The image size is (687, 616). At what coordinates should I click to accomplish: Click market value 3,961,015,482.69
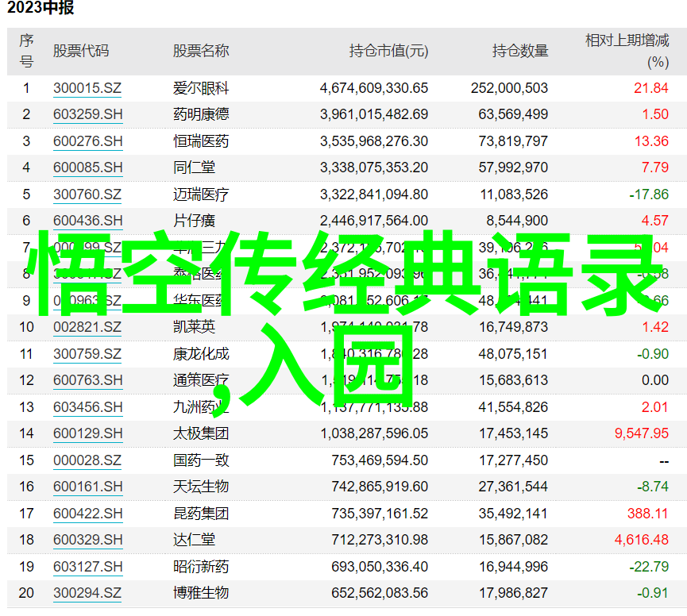click(x=374, y=114)
